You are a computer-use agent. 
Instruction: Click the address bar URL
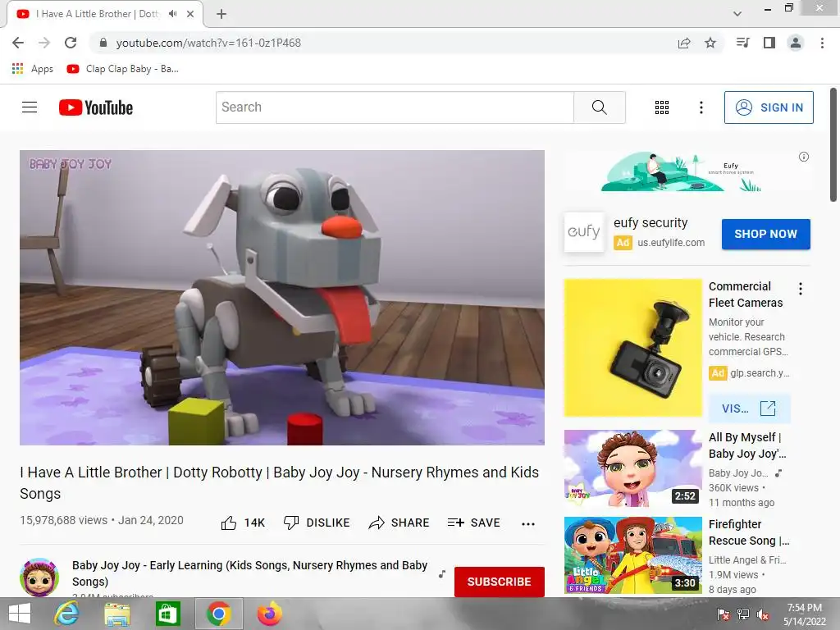pos(208,43)
